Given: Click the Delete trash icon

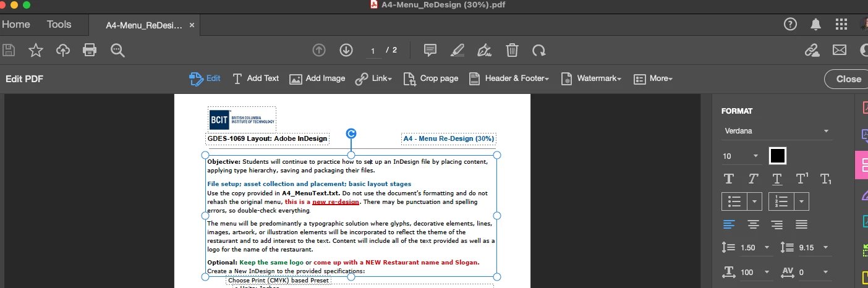Looking at the screenshot, I should coord(512,50).
